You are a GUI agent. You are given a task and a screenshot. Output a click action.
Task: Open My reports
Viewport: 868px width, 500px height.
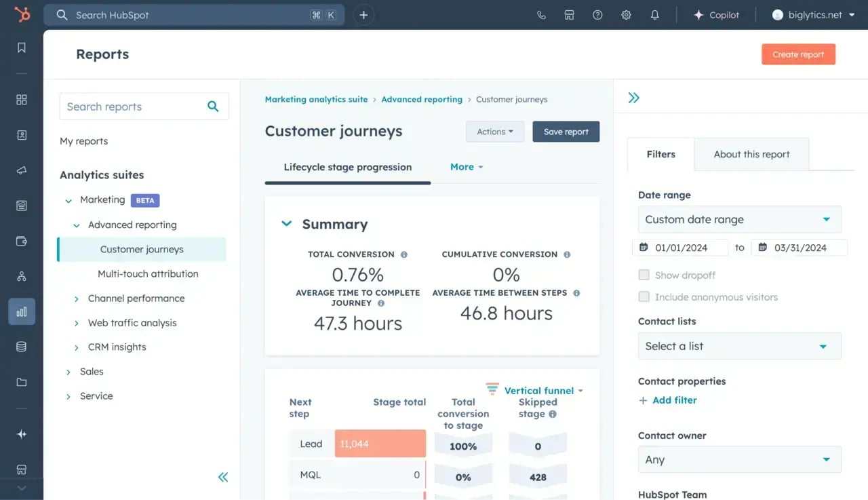pos(84,141)
